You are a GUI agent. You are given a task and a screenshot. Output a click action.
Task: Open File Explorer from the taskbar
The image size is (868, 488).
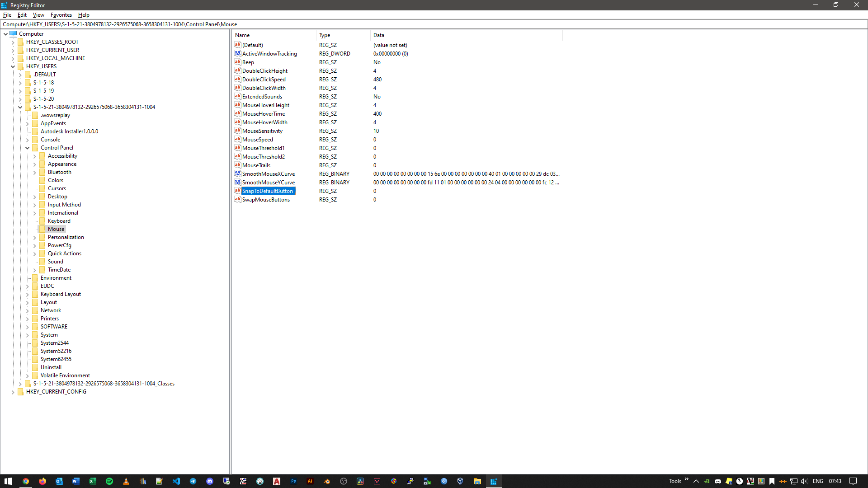[x=477, y=481]
